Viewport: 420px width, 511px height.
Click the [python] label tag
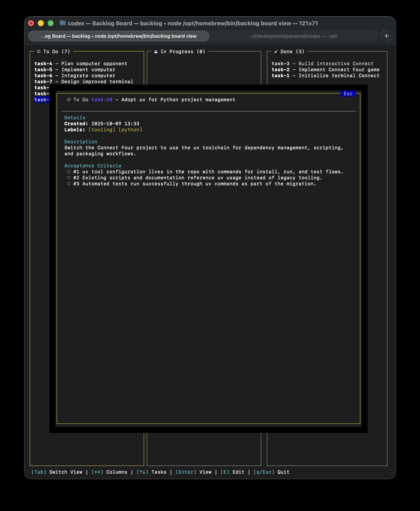click(x=130, y=130)
